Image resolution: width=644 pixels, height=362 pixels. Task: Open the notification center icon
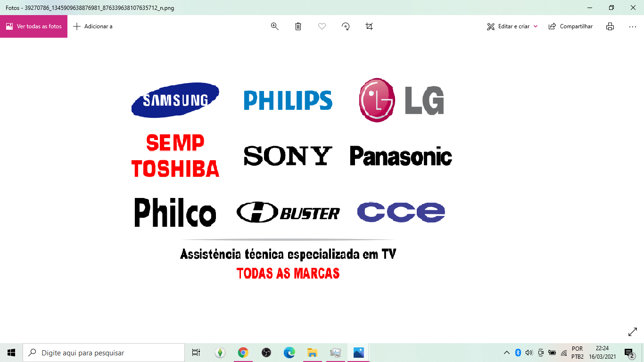(x=629, y=353)
